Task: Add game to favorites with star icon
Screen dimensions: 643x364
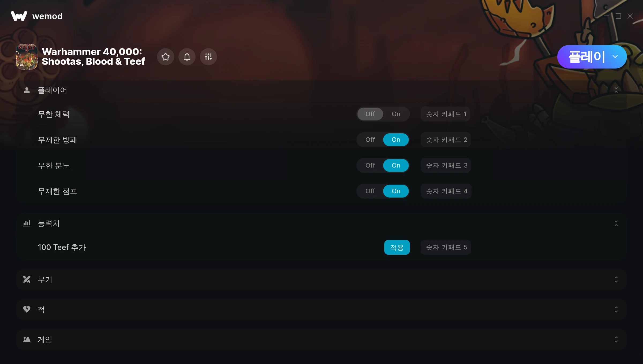Action: (166, 57)
